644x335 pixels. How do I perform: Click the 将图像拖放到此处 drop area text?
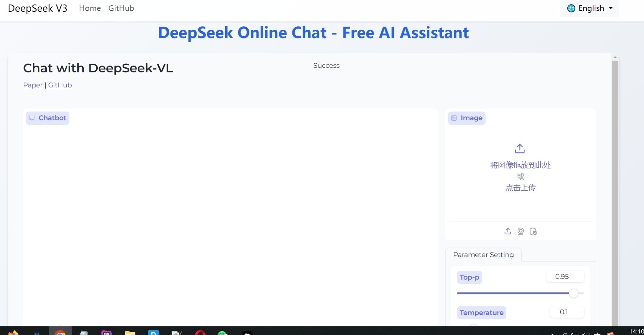521,165
